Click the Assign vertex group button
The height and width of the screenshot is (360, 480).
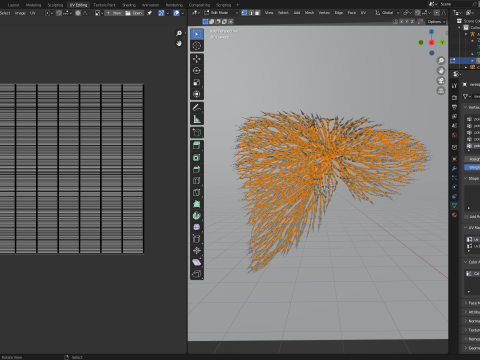click(x=472, y=159)
